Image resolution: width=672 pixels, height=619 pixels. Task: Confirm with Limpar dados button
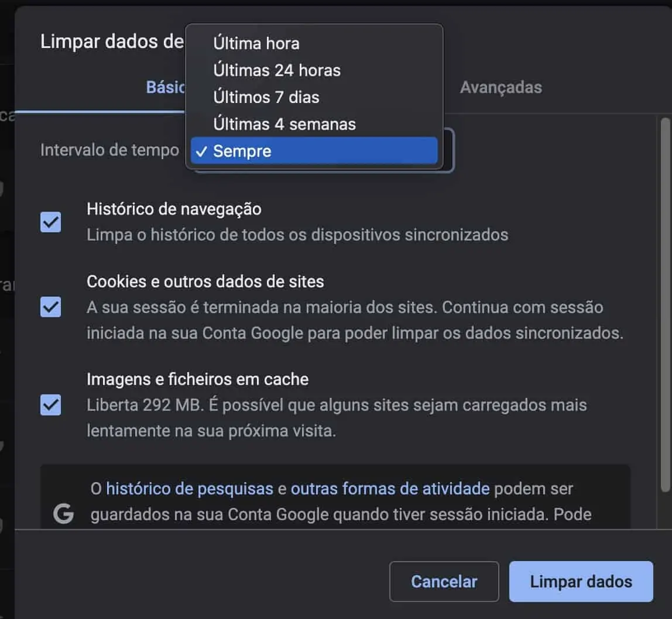pyautogui.click(x=581, y=582)
